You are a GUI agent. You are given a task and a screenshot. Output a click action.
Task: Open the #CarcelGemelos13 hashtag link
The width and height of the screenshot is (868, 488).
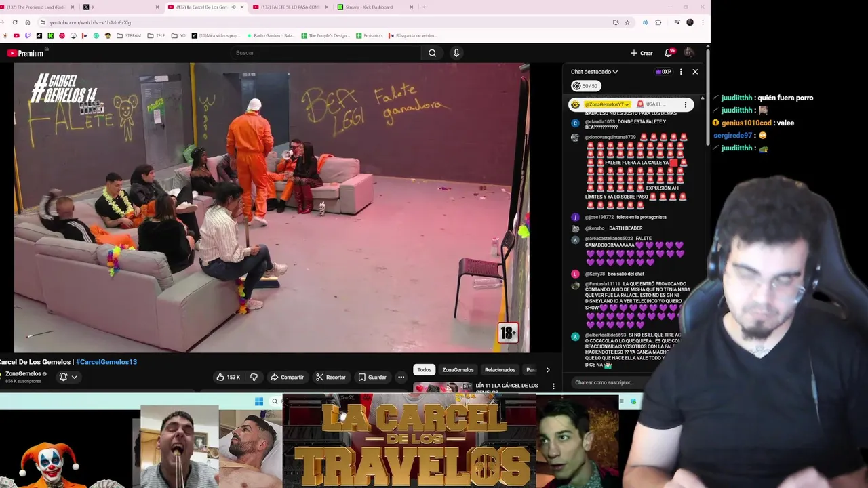(x=106, y=362)
